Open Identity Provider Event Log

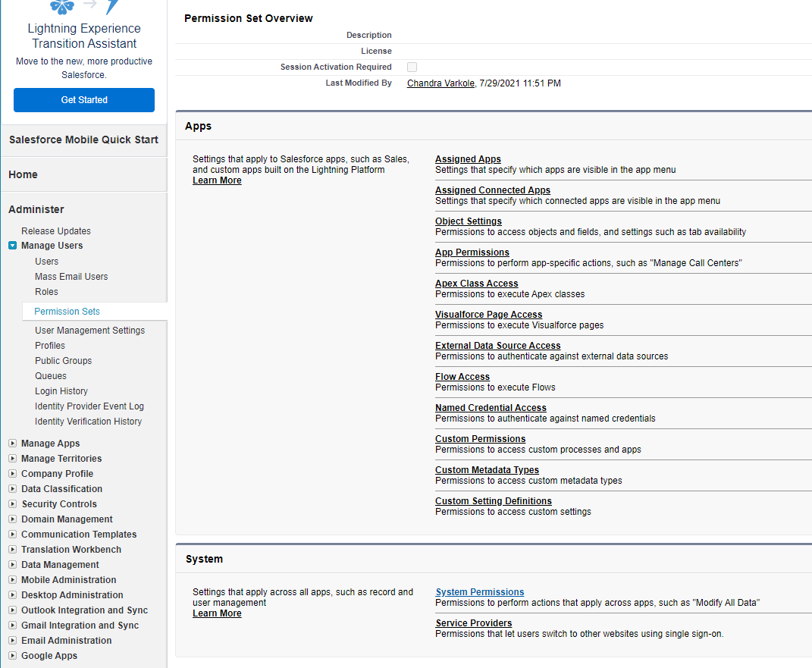pyautogui.click(x=89, y=406)
